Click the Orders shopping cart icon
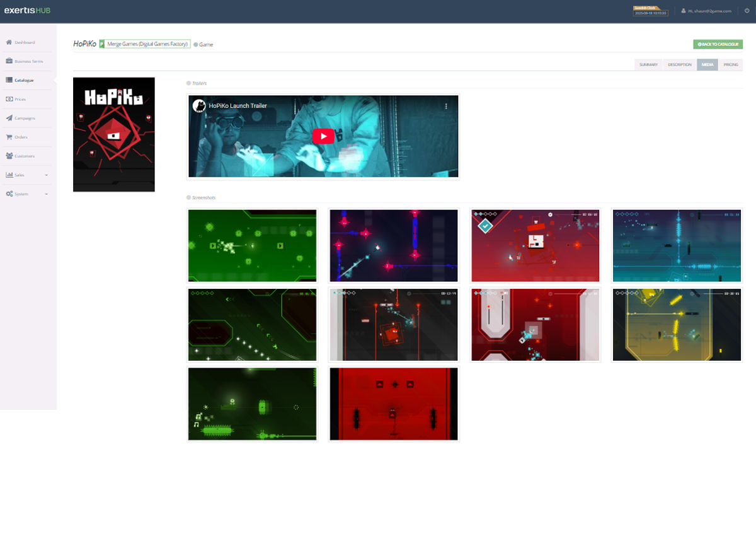756x536 pixels. [9, 137]
